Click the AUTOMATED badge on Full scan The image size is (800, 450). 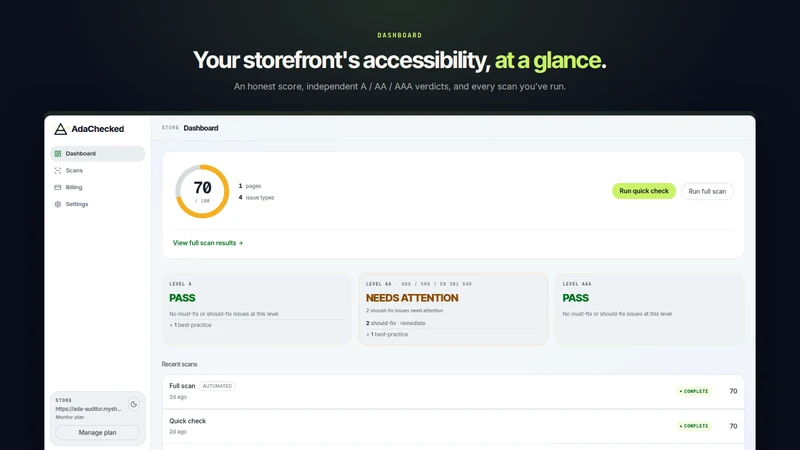click(x=217, y=386)
